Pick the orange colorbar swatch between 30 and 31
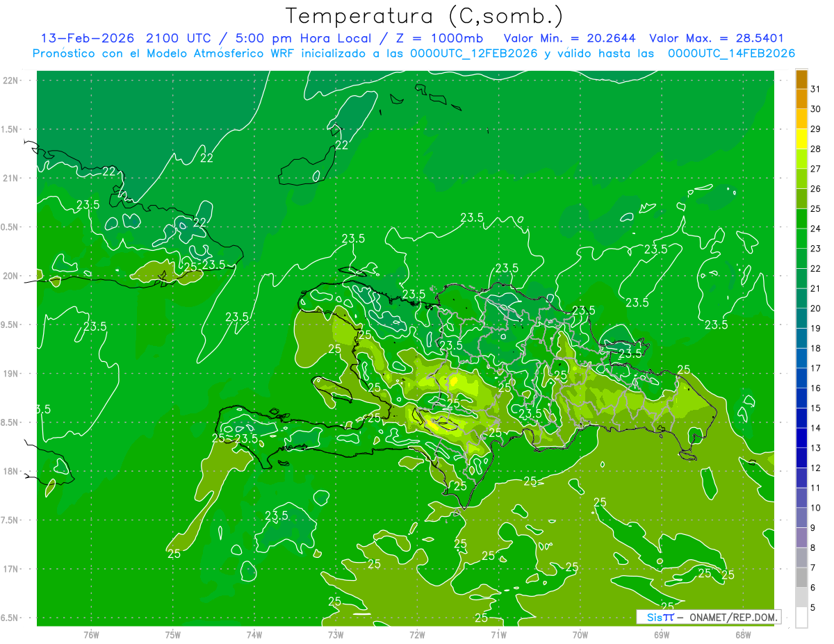Image resolution: width=834 pixels, height=644 pixels. tap(801, 99)
